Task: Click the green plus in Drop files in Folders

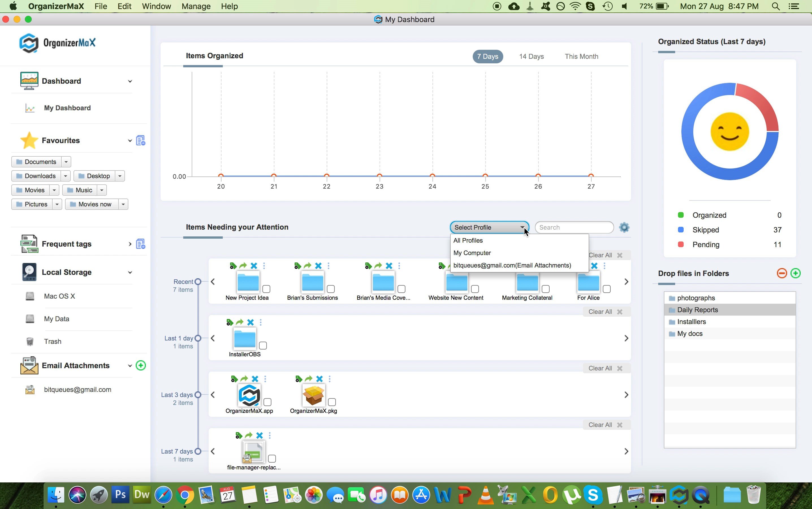Action: tap(796, 273)
